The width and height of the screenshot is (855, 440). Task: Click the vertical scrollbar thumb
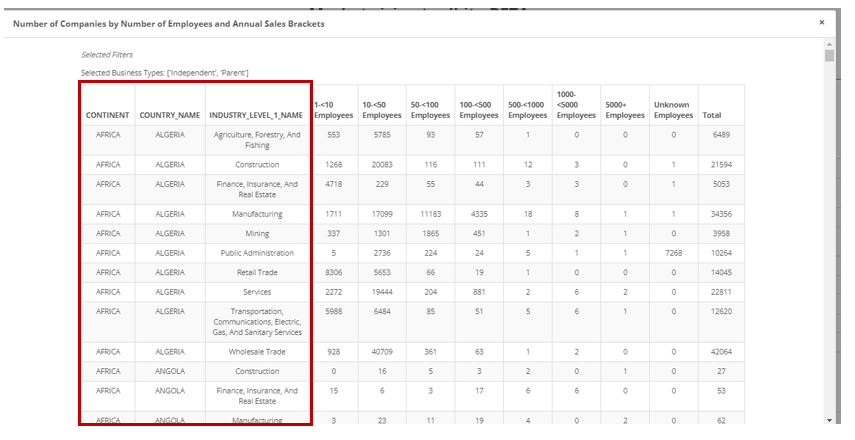829,56
